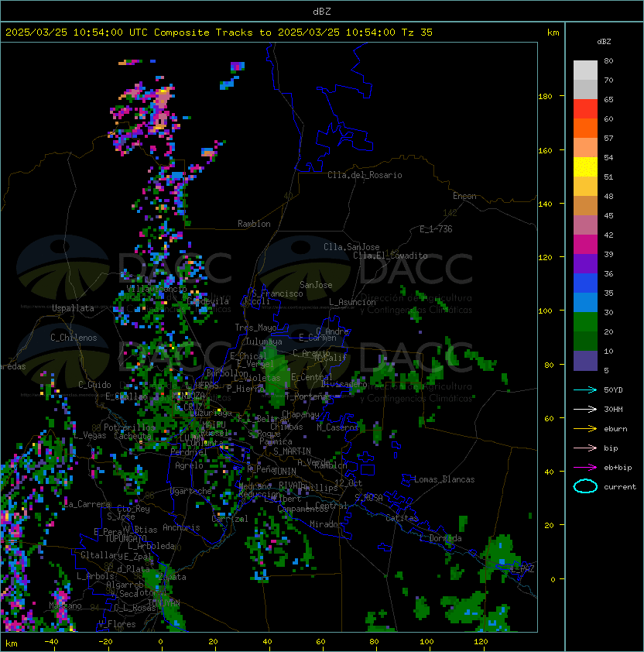The width and height of the screenshot is (644, 652).
Task: Click the Lomas_Blancas place label
Action: pyautogui.click(x=444, y=479)
